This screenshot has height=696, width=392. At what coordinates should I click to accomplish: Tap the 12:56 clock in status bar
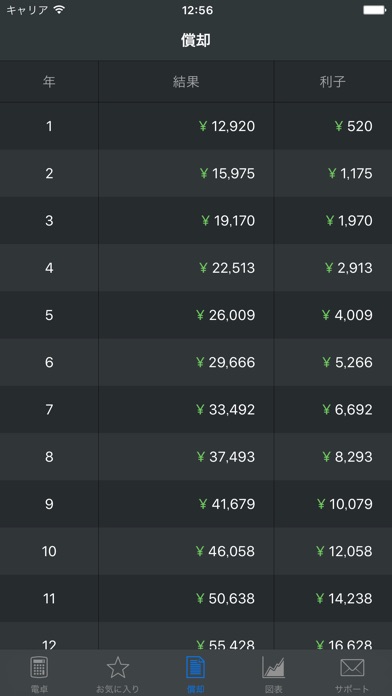[x=197, y=10]
